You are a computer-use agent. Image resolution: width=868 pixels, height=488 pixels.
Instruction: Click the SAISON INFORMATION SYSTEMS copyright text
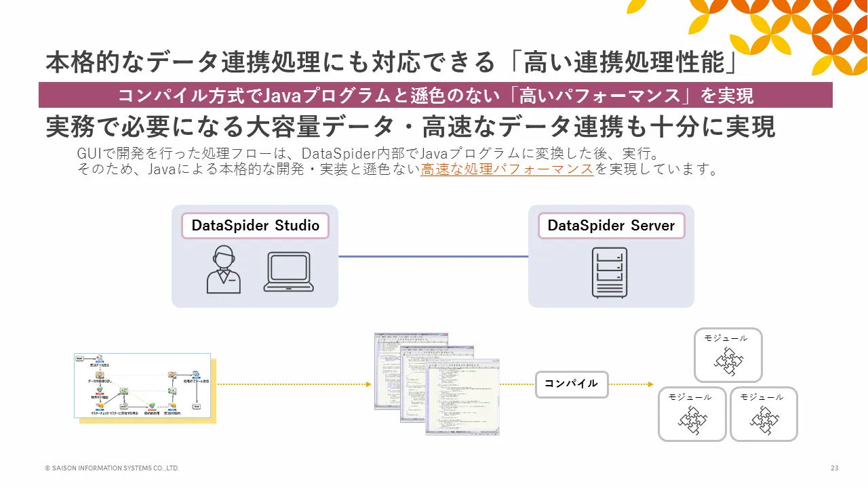tap(112, 468)
